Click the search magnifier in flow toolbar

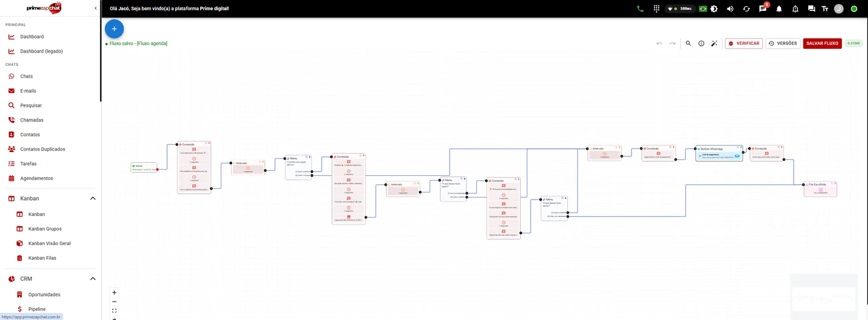pos(688,43)
